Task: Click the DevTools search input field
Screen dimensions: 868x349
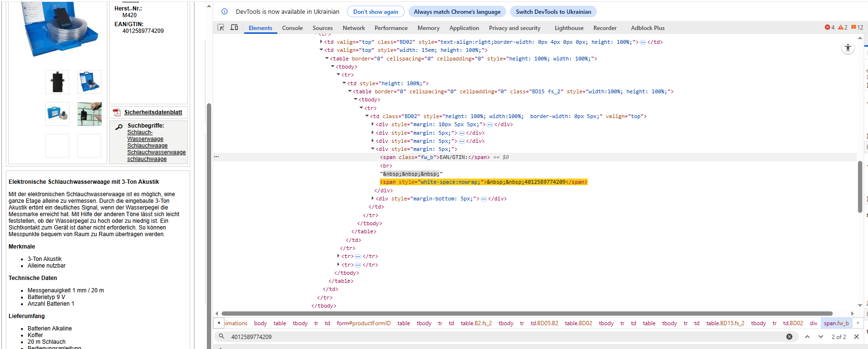Action: (x=505, y=337)
